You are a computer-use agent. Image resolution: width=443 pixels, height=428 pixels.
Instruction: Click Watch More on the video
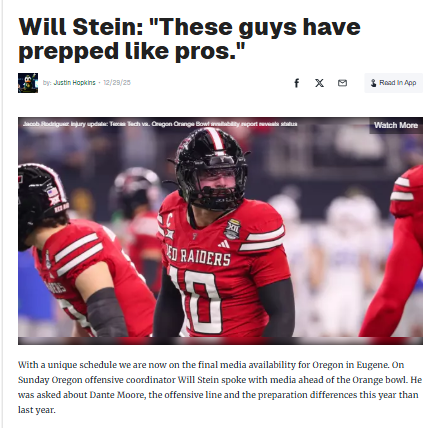click(x=396, y=125)
